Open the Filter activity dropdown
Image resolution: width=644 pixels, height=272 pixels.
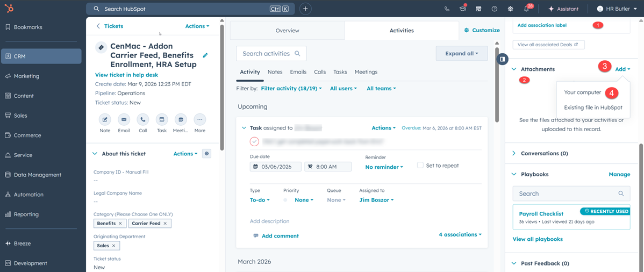click(x=291, y=88)
